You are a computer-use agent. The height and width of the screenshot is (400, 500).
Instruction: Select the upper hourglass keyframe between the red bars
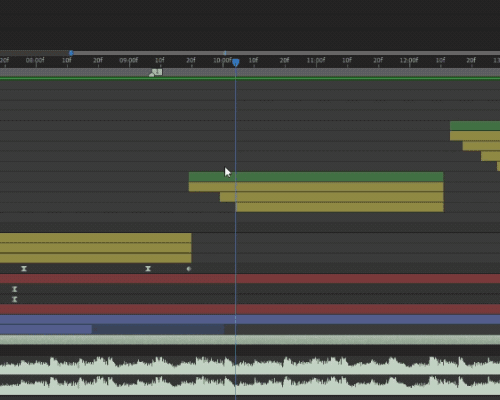[14, 289]
